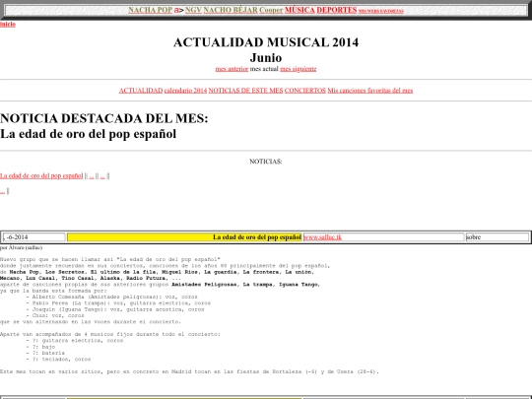The width and height of the screenshot is (532, 399).
Task: Open the NGV link in top bar
Action: (193, 10)
